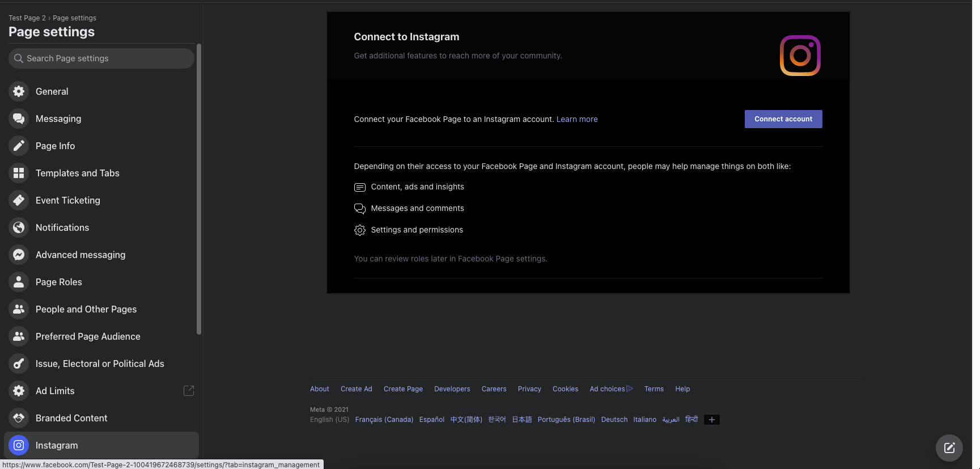Switch language to Italiano
Screen dimensions: 980x469
pyautogui.click(x=645, y=420)
